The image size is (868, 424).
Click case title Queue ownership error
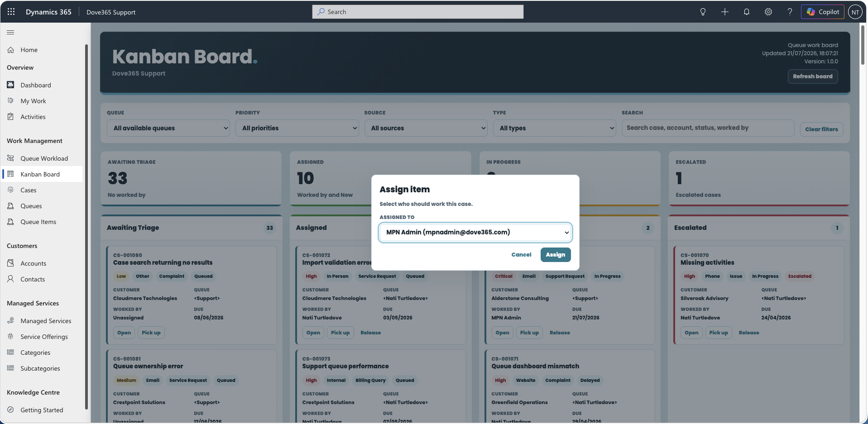tap(148, 366)
